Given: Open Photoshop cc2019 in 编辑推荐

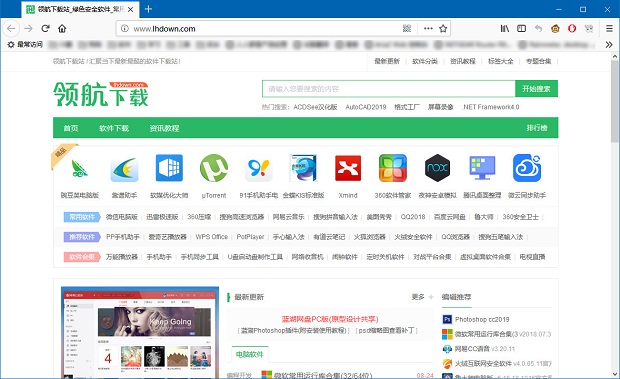Looking at the screenshot, I should 482,319.
